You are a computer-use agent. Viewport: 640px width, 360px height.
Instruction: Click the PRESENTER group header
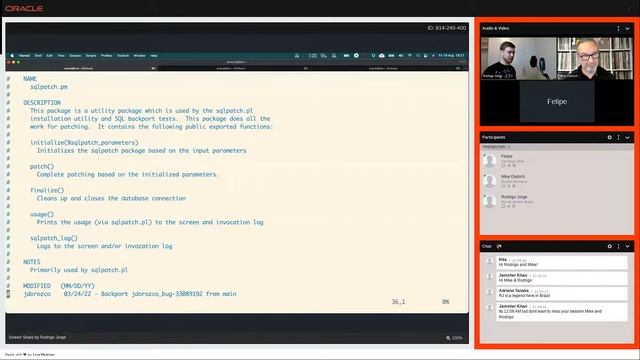(557, 147)
